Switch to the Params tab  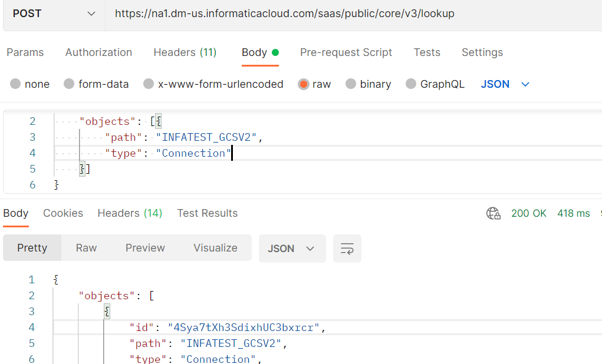(x=25, y=52)
